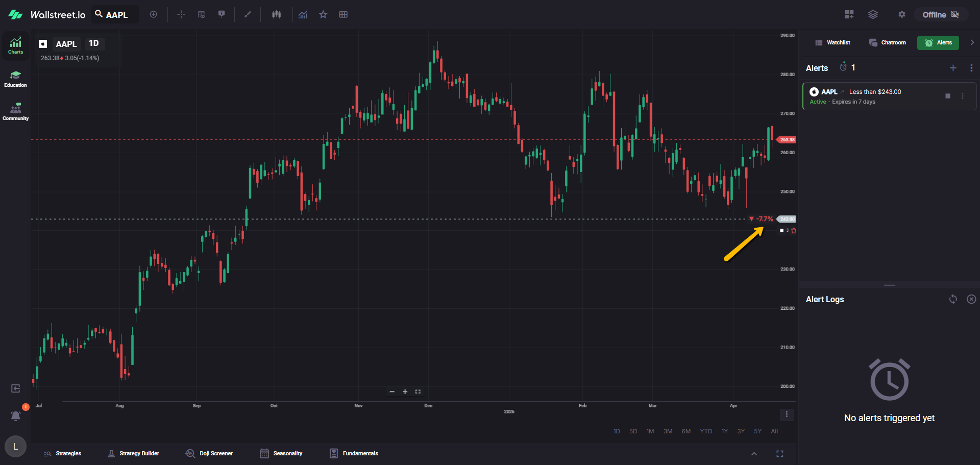Select the crosshair cursor tool
Viewport: 980px width, 465px height.
pos(181,15)
